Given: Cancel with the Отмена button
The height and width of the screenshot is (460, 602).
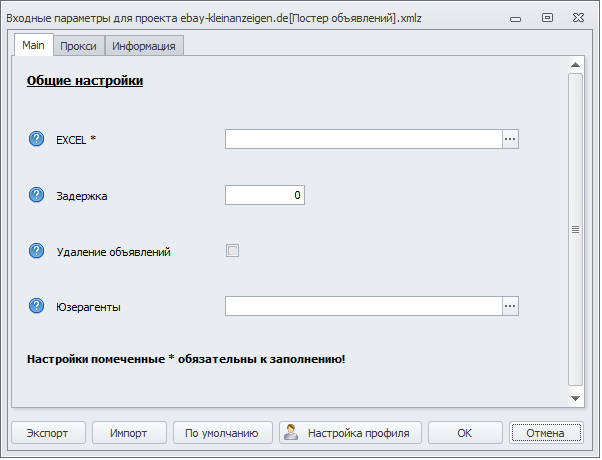Looking at the screenshot, I should coord(546,433).
